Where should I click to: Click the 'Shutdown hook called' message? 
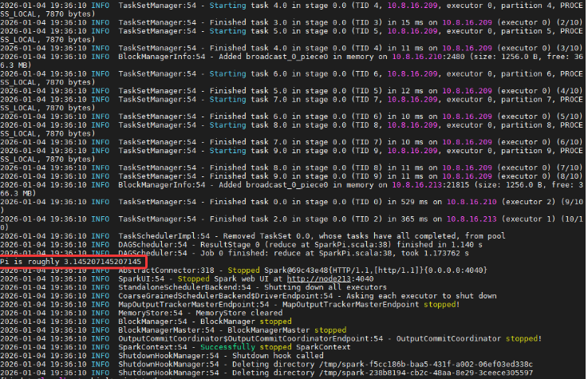[x=278, y=356]
